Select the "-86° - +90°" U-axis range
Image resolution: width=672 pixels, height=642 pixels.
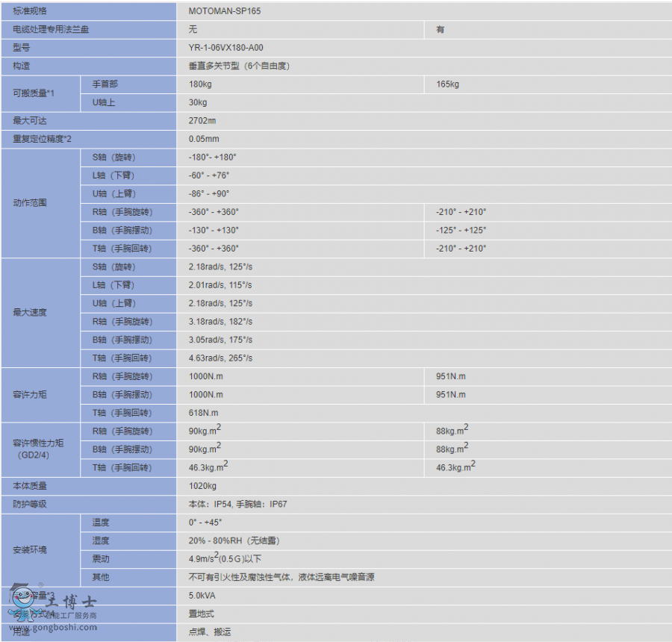click(x=209, y=193)
